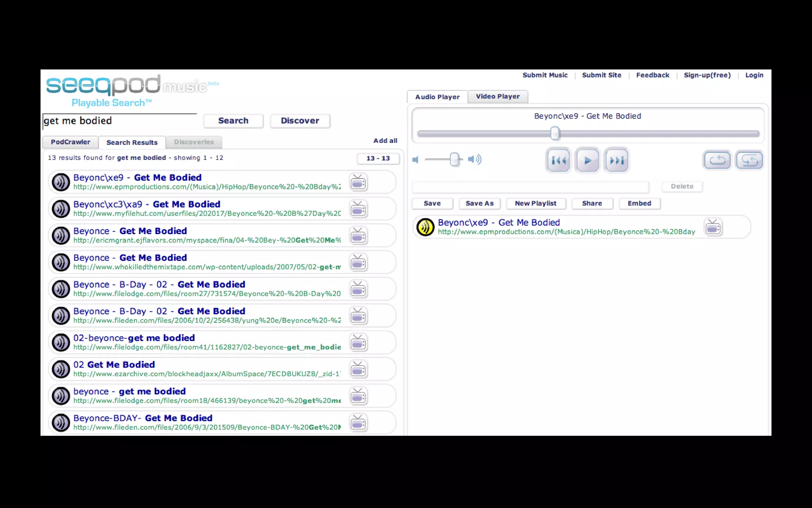Click TV icon beside Beyonce-BDAY result
812x508 pixels.
pos(358,423)
